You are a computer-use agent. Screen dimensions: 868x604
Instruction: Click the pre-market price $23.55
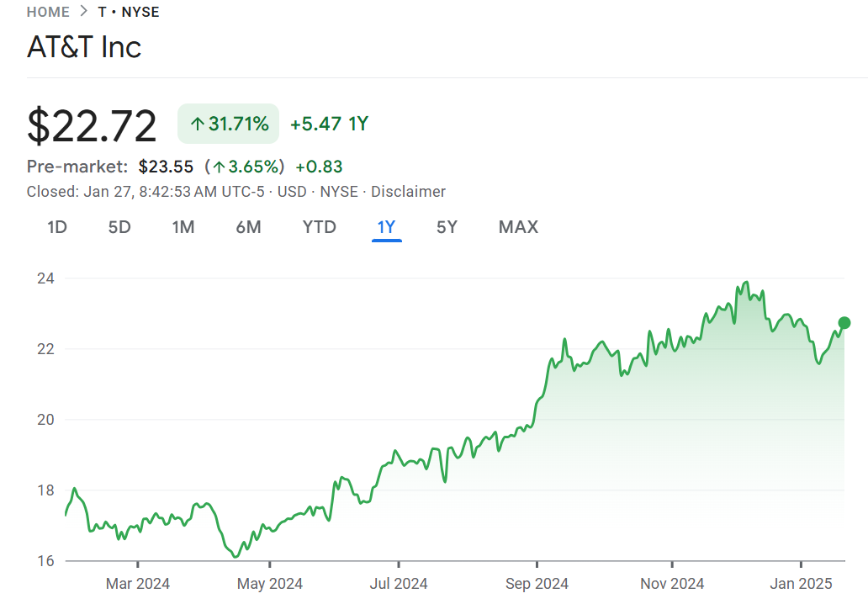[166, 167]
